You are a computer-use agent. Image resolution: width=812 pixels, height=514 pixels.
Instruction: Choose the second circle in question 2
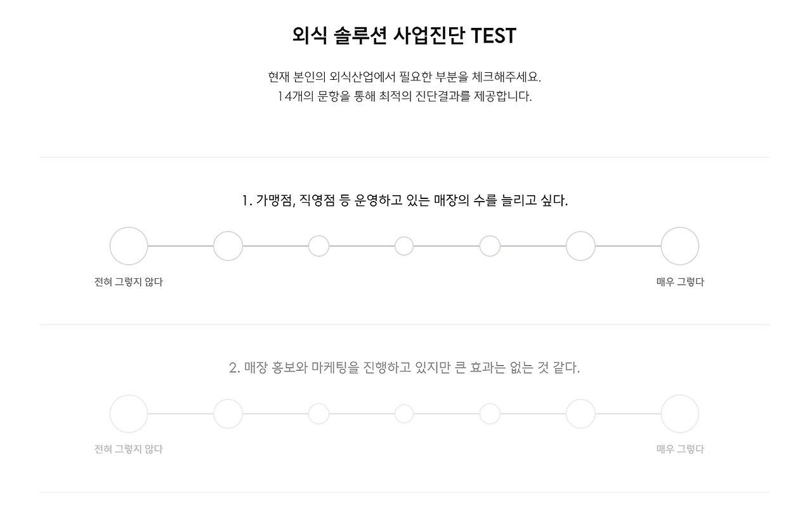(228, 414)
